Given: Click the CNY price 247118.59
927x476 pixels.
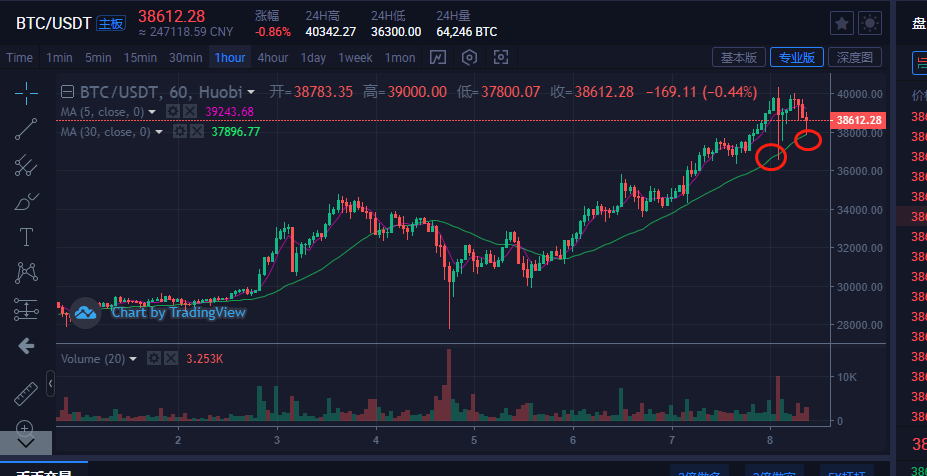Looking at the screenshot, I should coord(186,32).
